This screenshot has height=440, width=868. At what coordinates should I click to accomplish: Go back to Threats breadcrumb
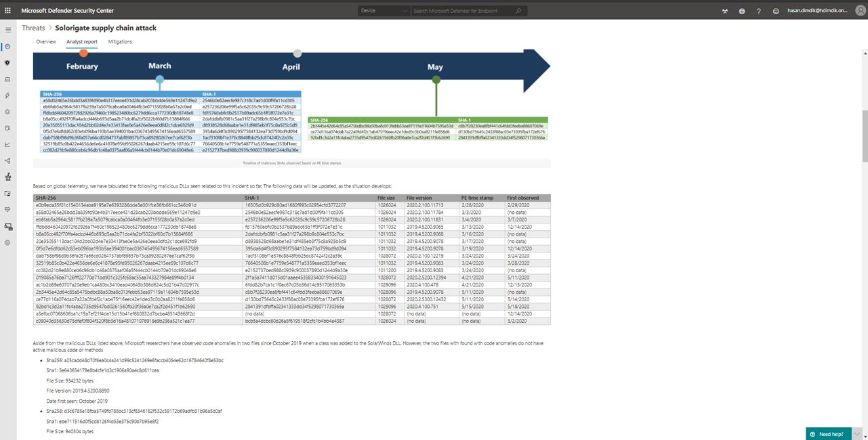tap(33, 28)
